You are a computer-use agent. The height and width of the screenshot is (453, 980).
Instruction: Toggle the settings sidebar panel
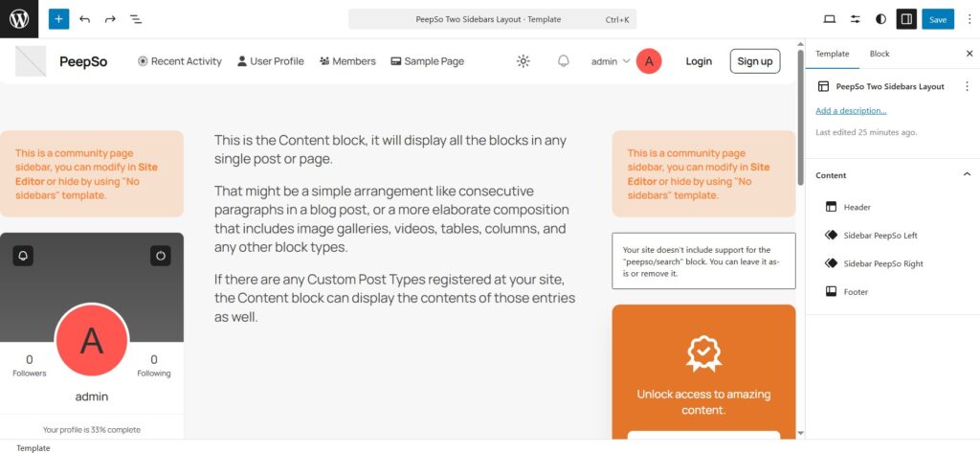[905, 19]
